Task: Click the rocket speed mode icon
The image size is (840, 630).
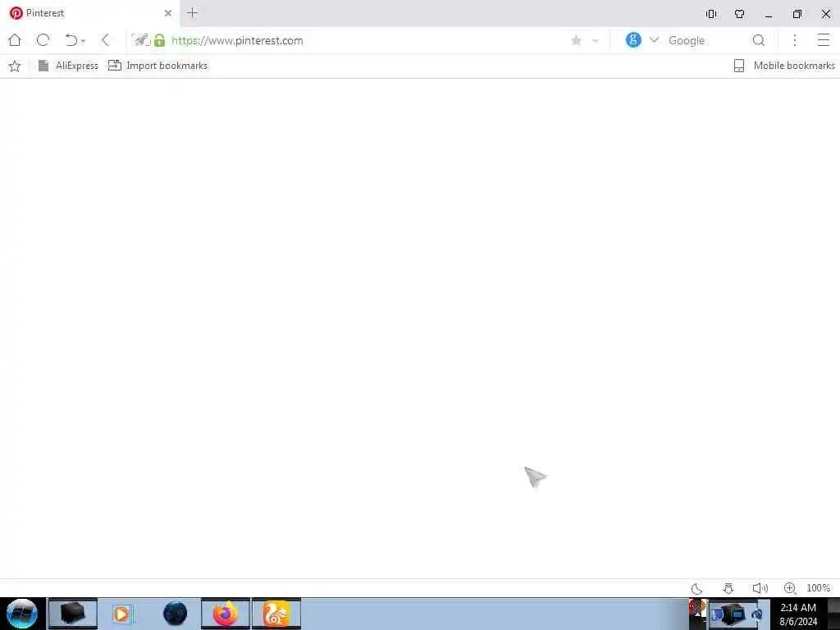Action: [141, 40]
